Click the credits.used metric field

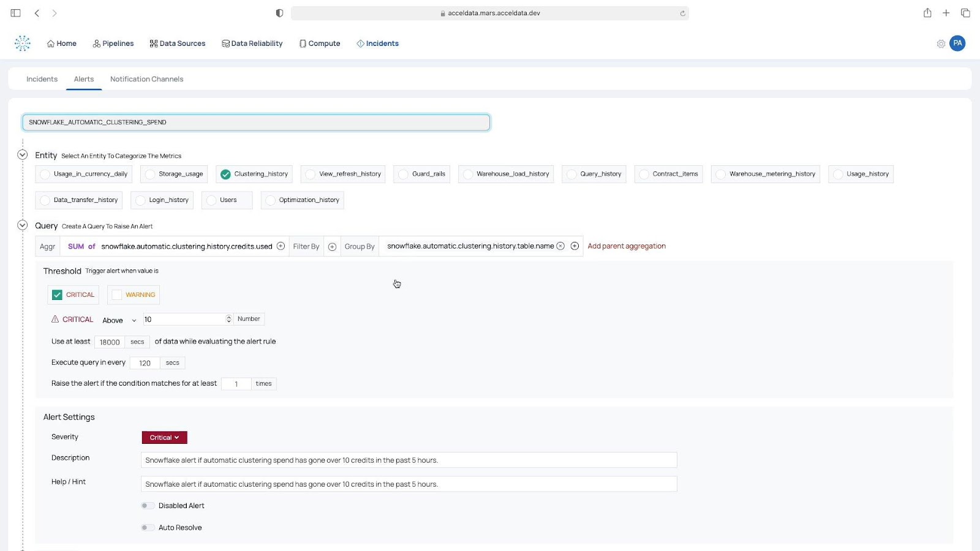(x=187, y=247)
